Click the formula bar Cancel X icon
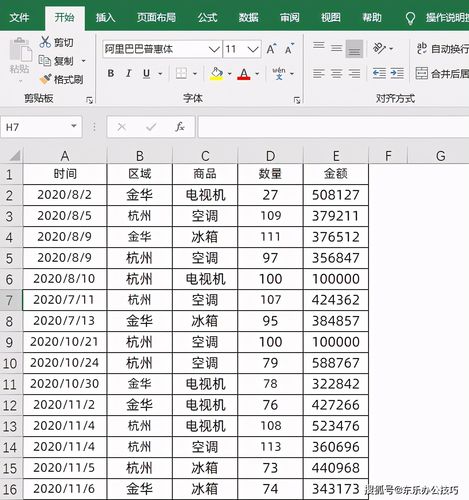Screen dimensions: 469x500 coord(122,127)
